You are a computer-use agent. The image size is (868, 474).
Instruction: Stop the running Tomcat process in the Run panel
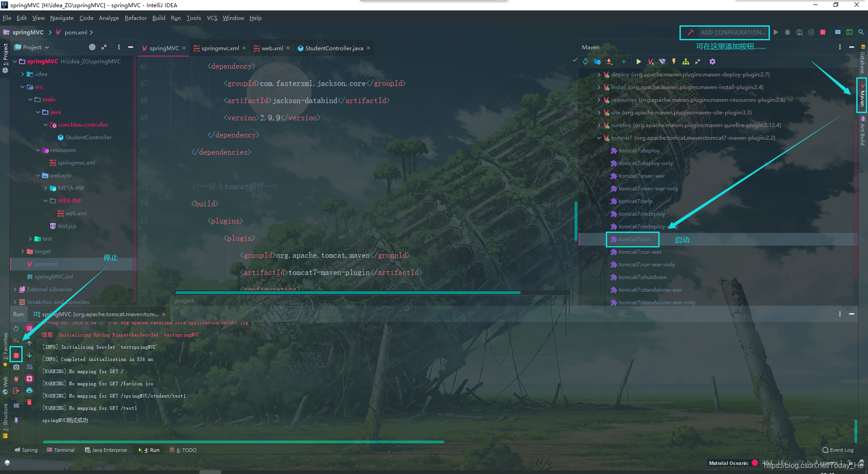tap(16, 355)
